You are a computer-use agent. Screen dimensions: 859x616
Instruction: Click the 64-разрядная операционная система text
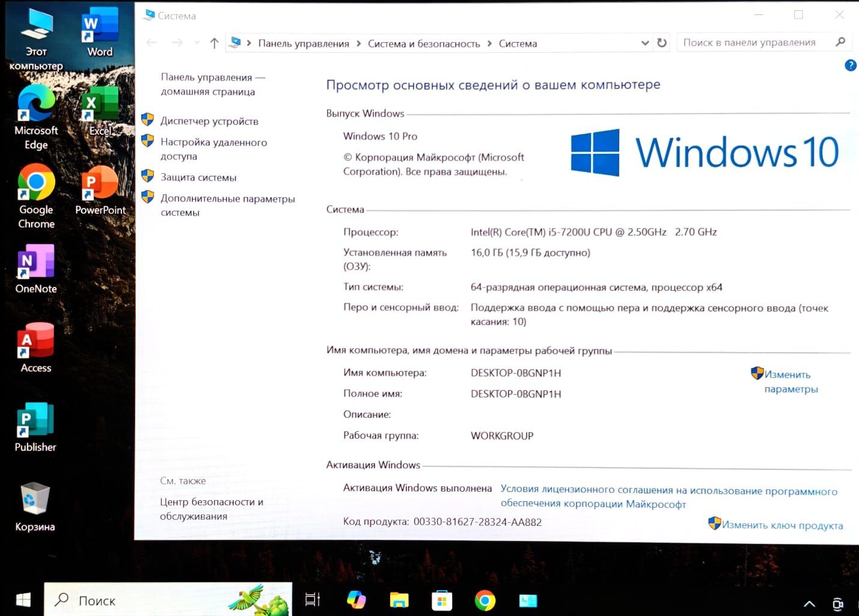(x=596, y=287)
